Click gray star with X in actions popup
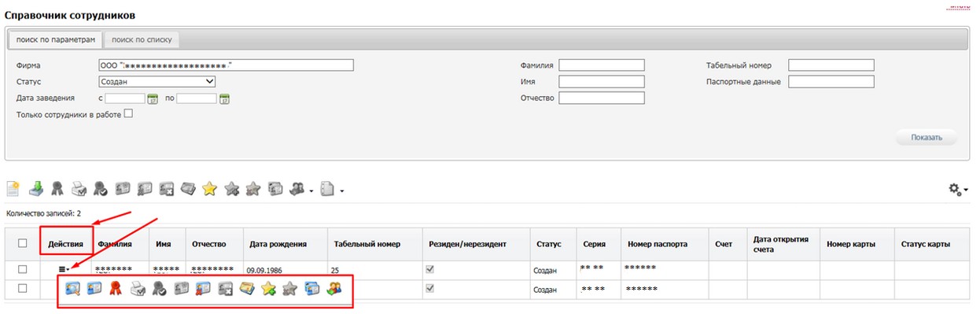This screenshot has width=980, height=314. click(x=289, y=289)
